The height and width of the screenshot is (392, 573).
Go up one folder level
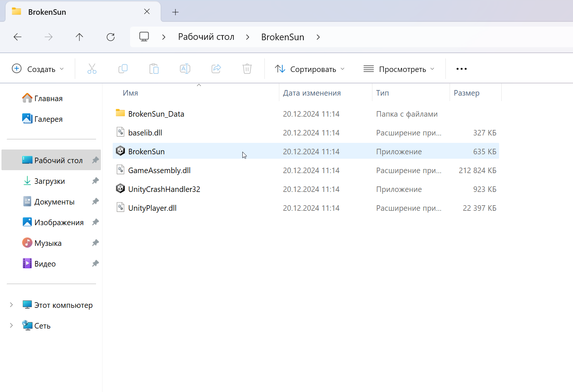point(79,37)
